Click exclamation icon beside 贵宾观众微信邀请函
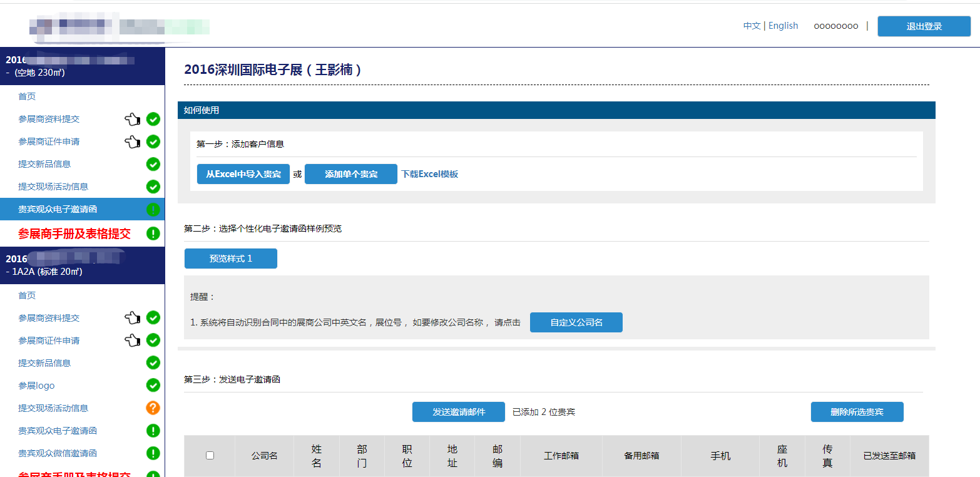 pos(153,453)
